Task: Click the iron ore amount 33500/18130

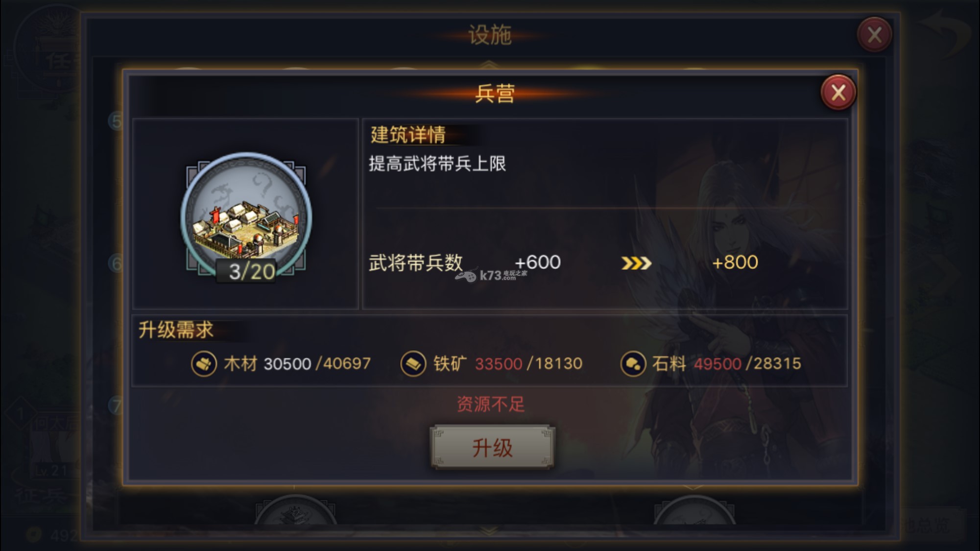Action: pyautogui.click(x=529, y=364)
